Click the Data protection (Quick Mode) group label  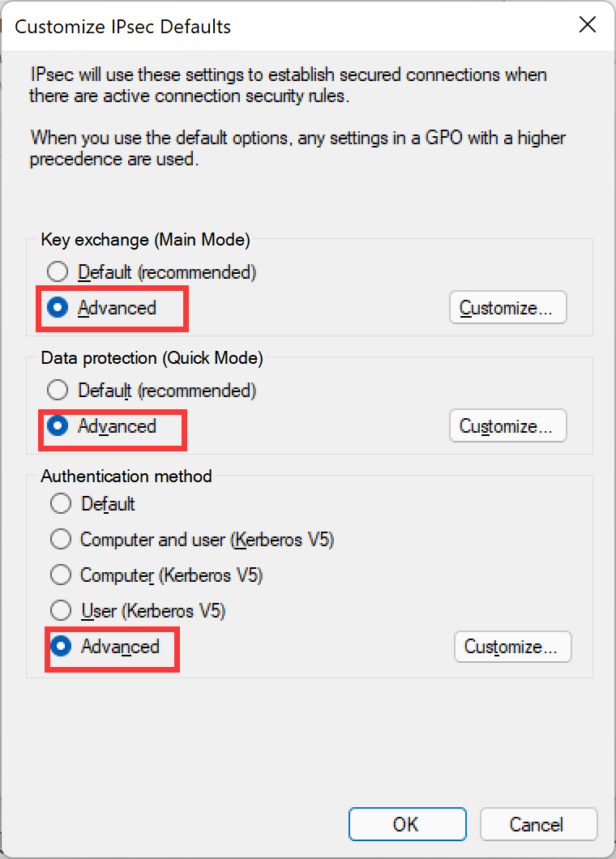(152, 358)
